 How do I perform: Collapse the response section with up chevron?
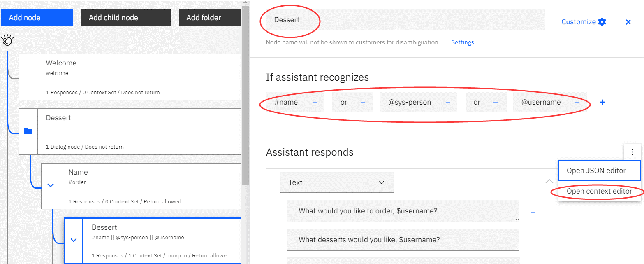pos(549,181)
